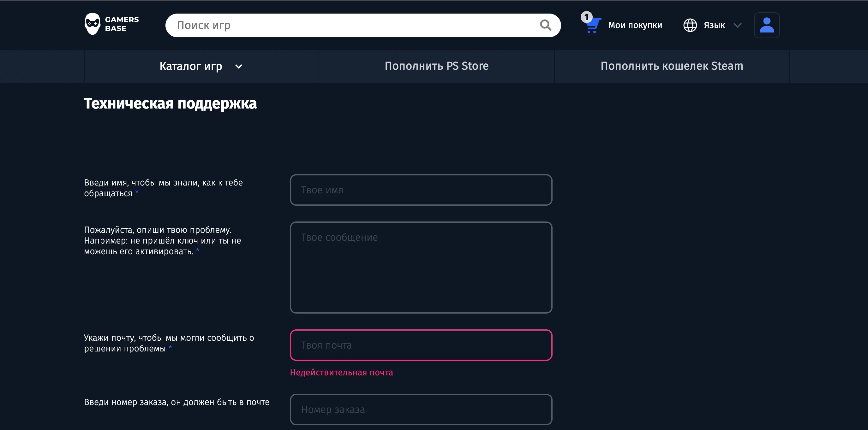This screenshot has height=430, width=868.
Task: Click the Язык label
Action: 714,25
